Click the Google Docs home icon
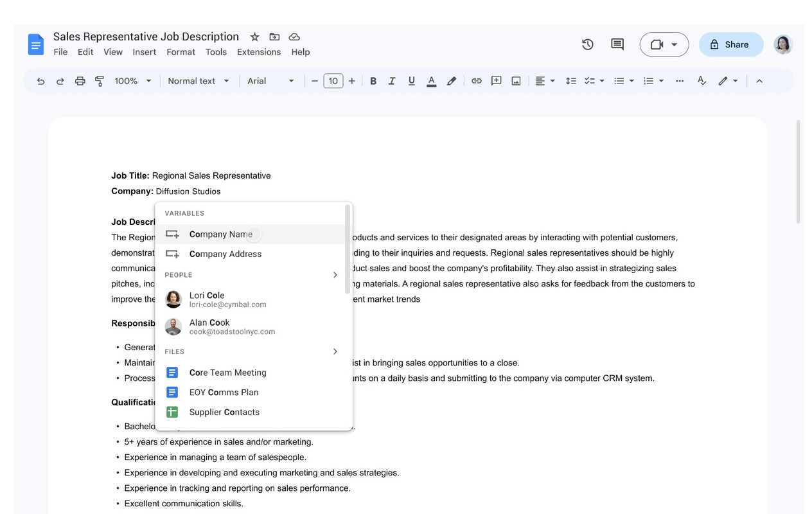812x514 pixels. (x=36, y=44)
